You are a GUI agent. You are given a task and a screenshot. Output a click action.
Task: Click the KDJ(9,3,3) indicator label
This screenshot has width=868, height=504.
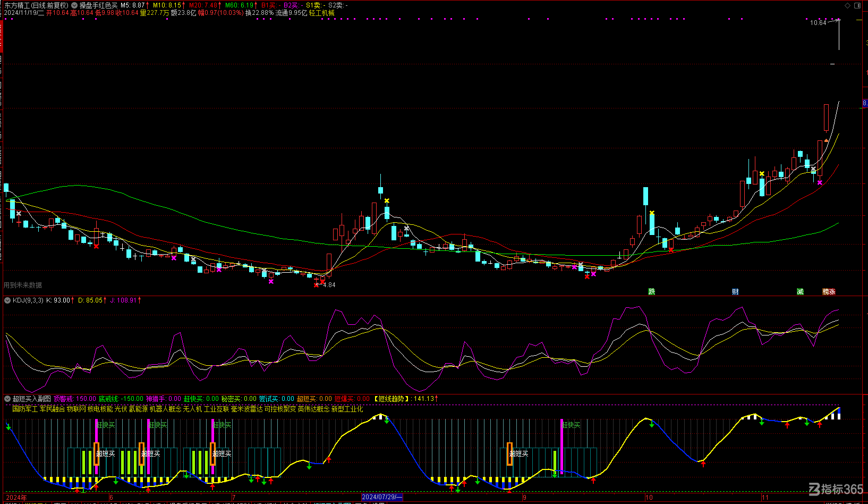tap(28, 300)
